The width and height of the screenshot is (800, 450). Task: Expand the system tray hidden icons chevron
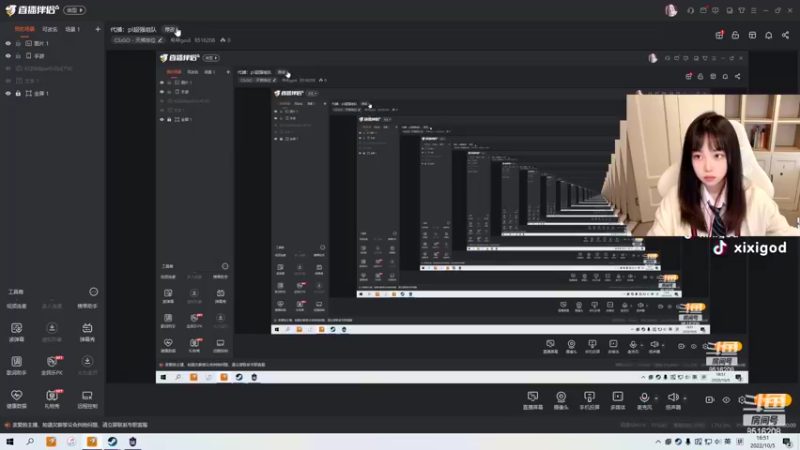click(658, 442)
